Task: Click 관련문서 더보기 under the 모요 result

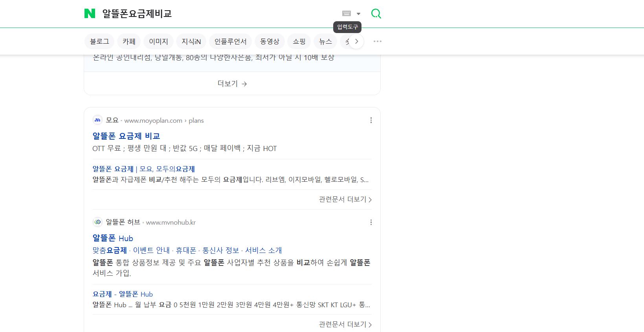Action: tap(345, 199)
